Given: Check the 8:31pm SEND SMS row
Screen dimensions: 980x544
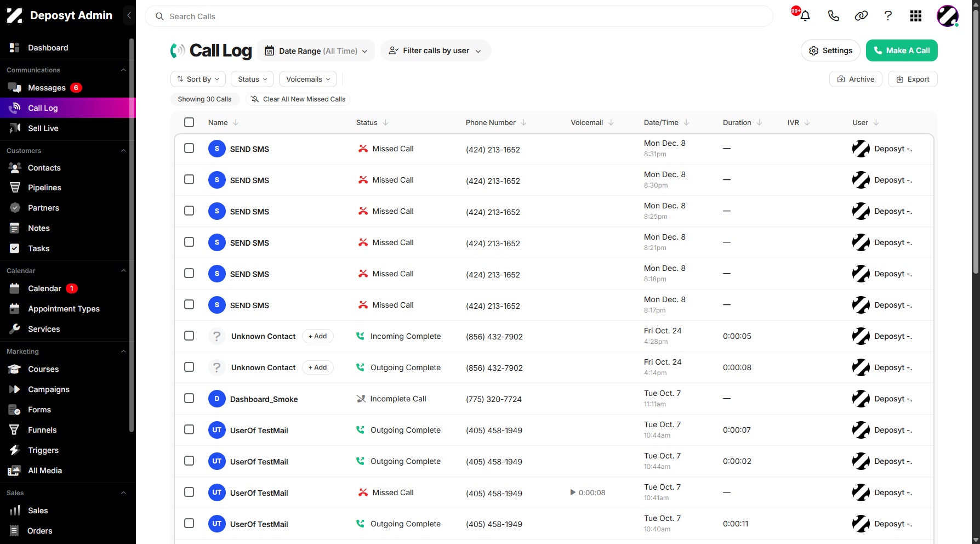Looking at the screenshot, I should [x=189, y=148].
